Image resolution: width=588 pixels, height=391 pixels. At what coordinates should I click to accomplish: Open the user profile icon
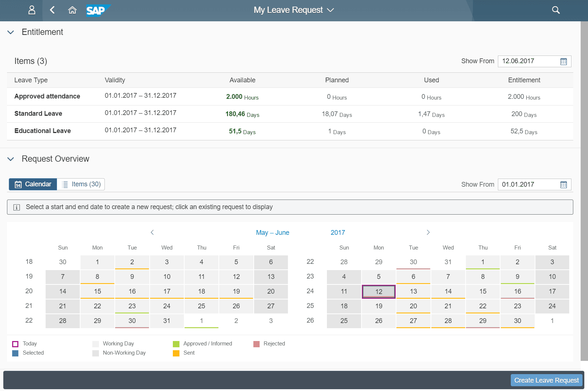tap(32, 10)
